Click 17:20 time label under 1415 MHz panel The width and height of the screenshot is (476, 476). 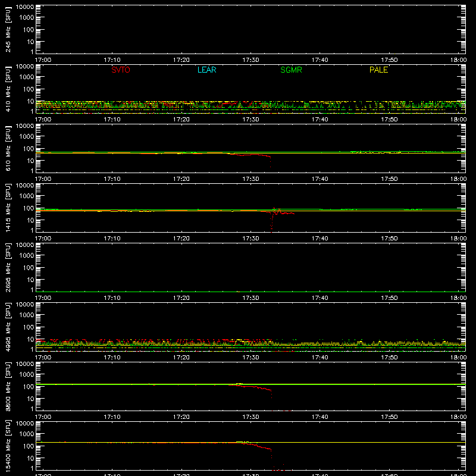pyautogui.click(x=181, y=239)
